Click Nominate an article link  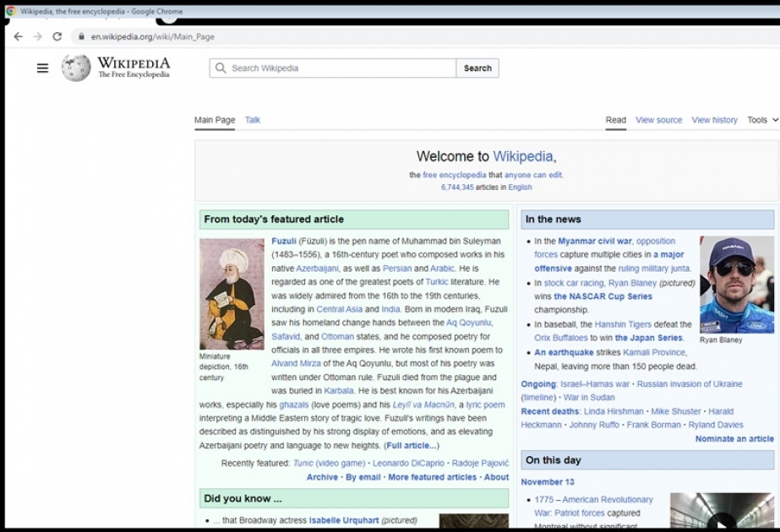(734, 439)
